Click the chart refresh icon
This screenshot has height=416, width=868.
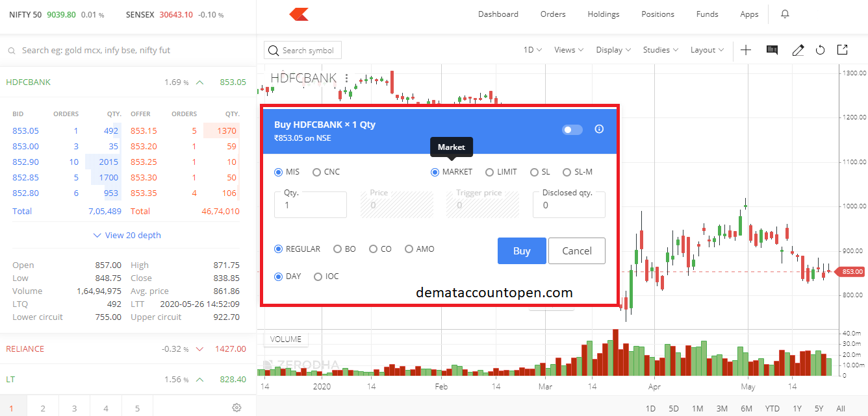pyautogui.click(x=820, y=50)
